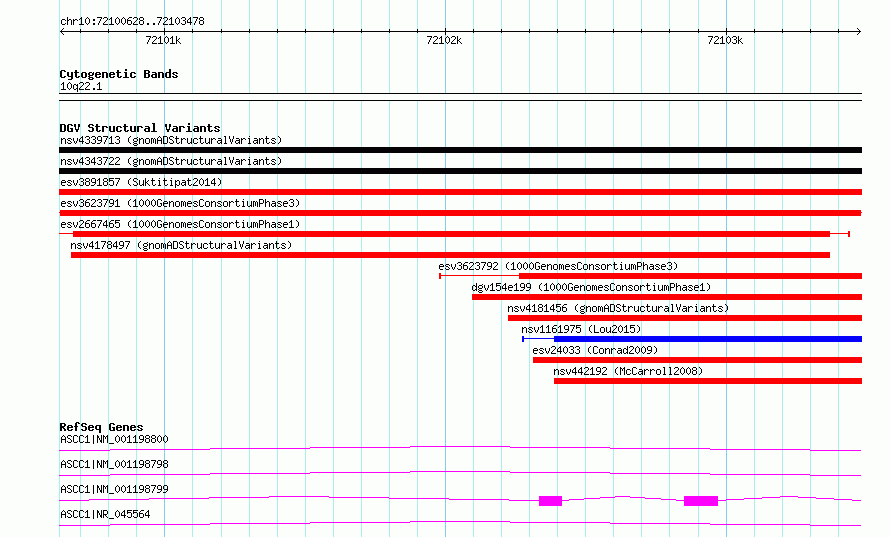Click the left arrowhead of the ruler
This screenshot has height=537, width=890.
click(x=62, y=31)
